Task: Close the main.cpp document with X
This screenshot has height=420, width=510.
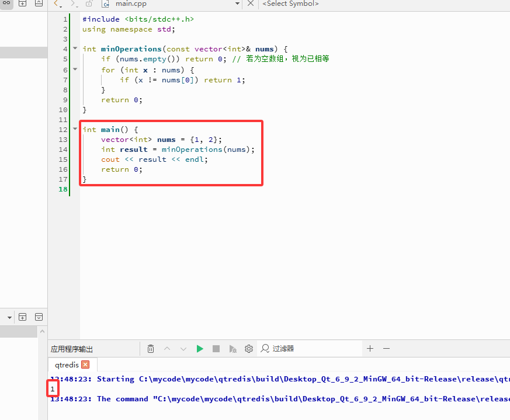Action: [x=251, y=4]
